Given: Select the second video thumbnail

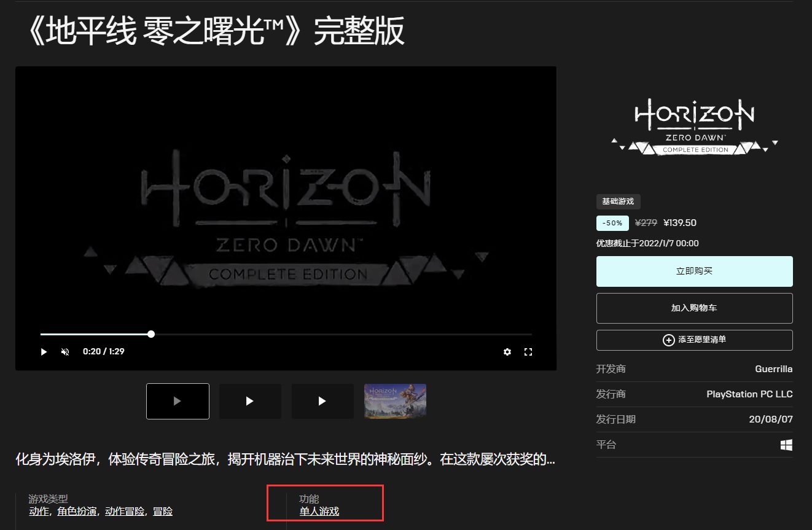Looking at the screenshot, I should click(250, 401).
